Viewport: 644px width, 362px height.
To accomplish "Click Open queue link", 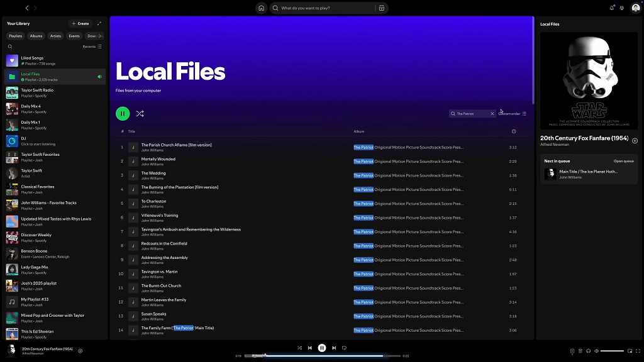I will [623, 162].
